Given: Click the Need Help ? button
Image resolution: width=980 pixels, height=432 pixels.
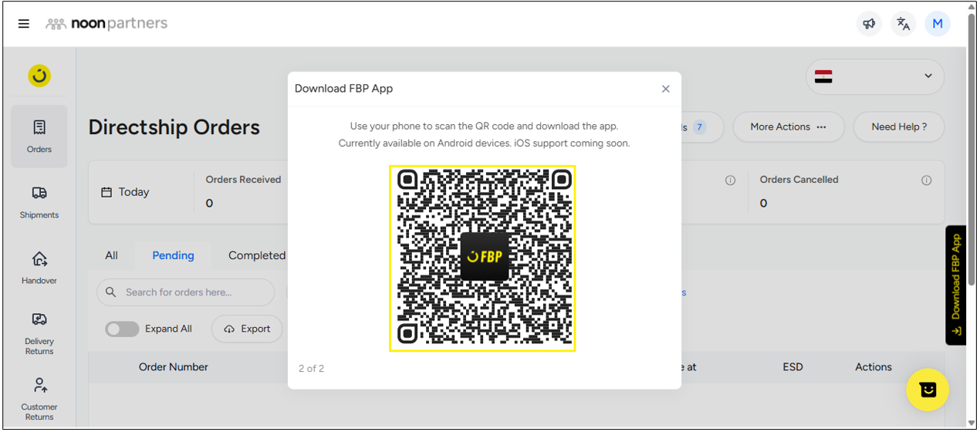Looking at the screenshot, I should pos(899,127).
